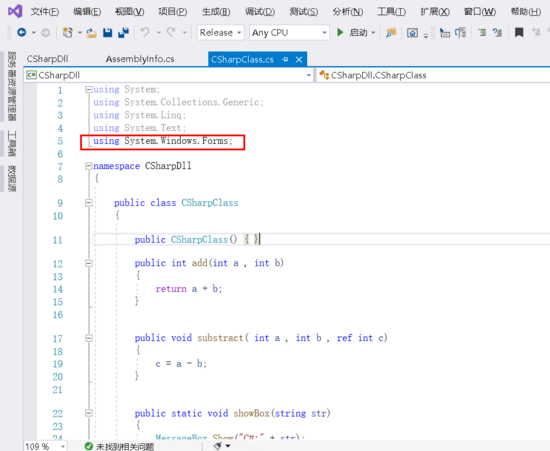Collapse the using directives block
Viewport: 550px width, 451px height.
coord(89,90)
